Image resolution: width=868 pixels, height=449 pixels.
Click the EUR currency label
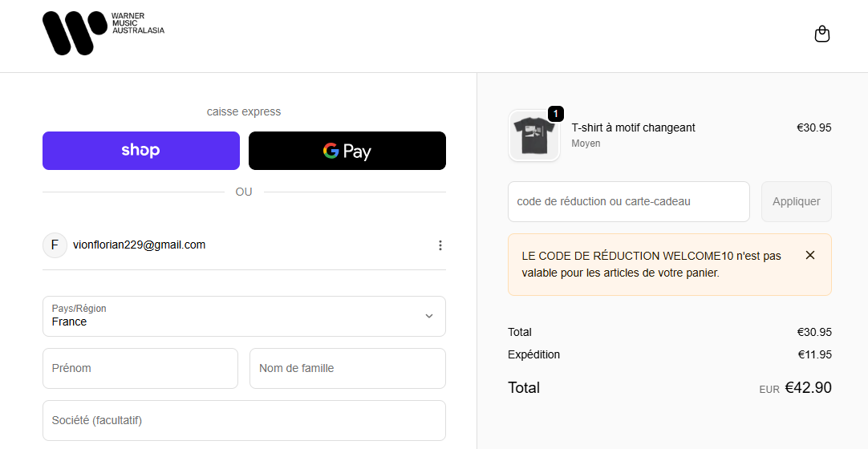tap(769, 390)
